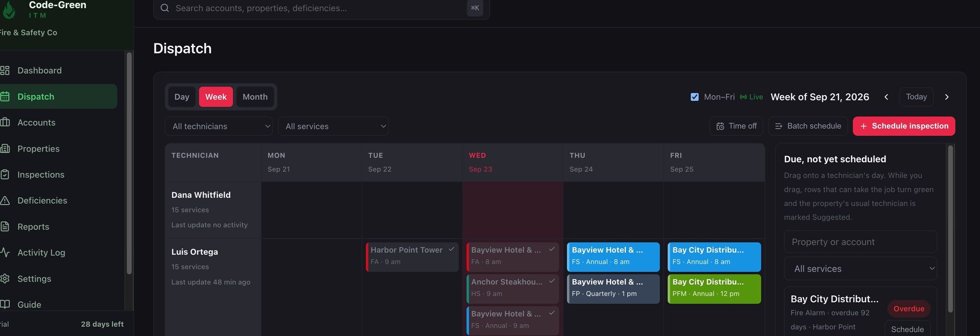Image resolution: width=980 pixels, height=336 pixels.
Task: Click the Batch schedule list icon
Action: [779, 126]
